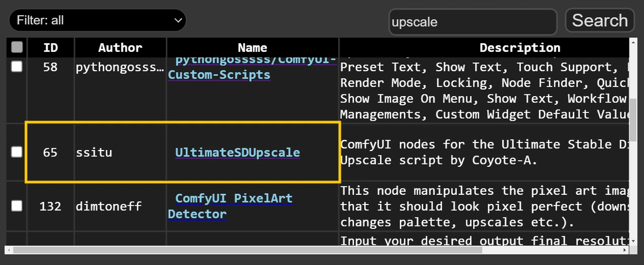
Task: Click the horizontal scrollbar left arrow
Action: (x=9, y=250)
